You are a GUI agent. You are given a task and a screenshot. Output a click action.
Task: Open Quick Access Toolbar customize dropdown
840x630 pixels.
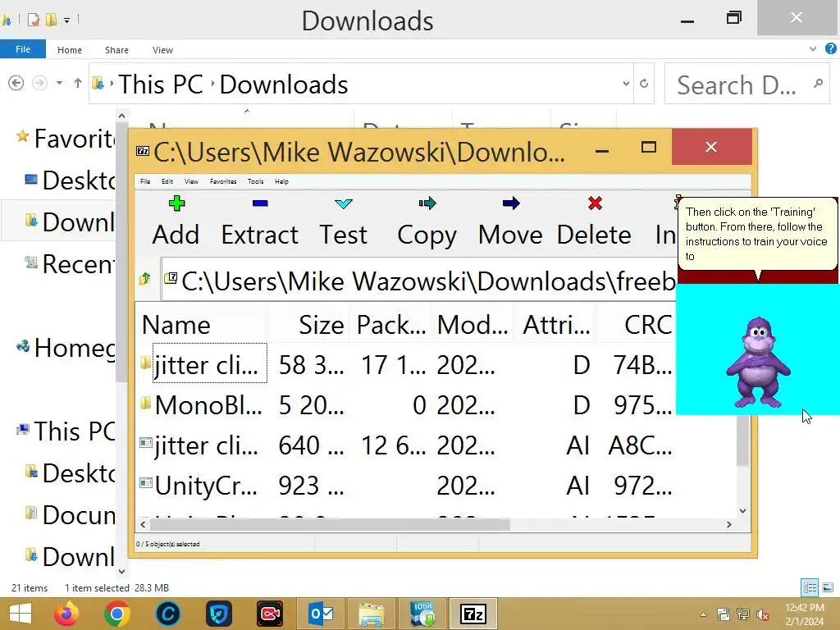pyautogui.click(x=67, y=21)
